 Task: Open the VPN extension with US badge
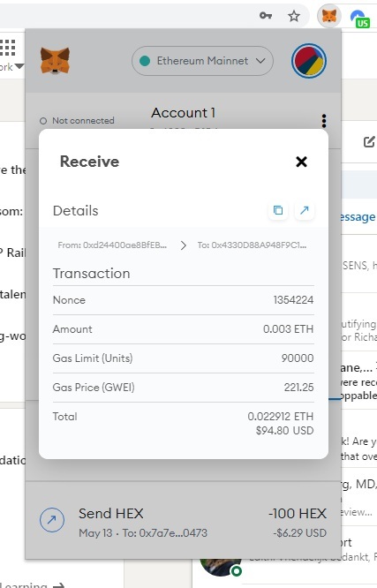click(360, 18)
